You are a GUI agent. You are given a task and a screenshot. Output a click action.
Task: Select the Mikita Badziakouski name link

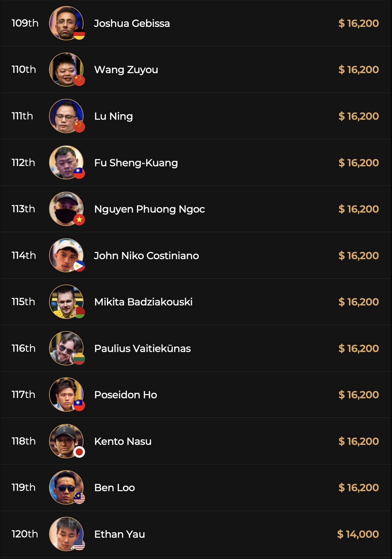click(143, 302)
